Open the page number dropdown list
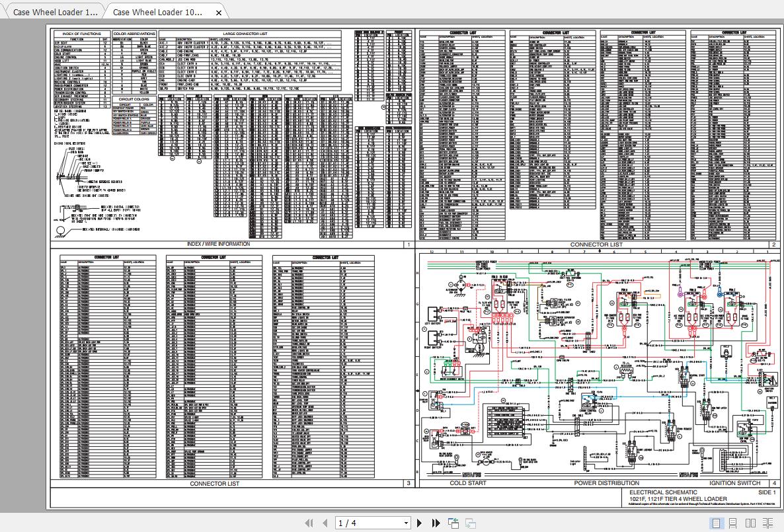 point(406,523)
